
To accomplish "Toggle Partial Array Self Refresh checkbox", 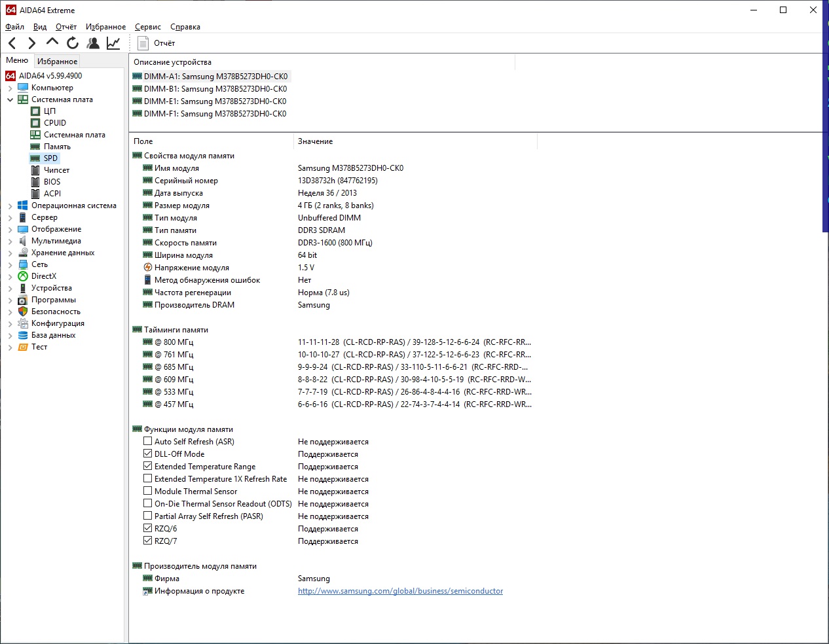I will pyautogui.click(x=148, y=516).
